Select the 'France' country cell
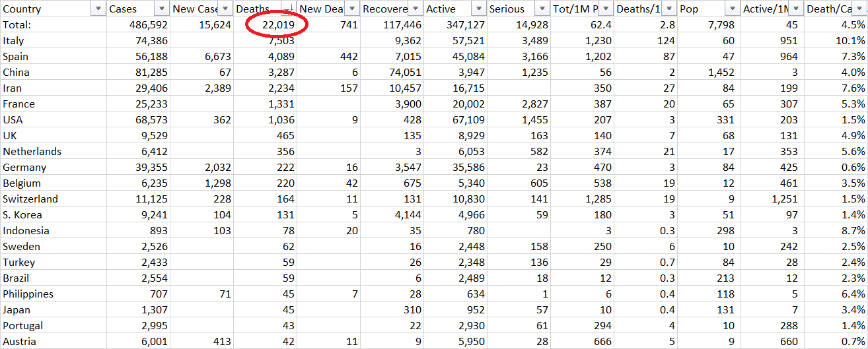The height and width of the screenshot is (349, 868). coord(54,104)
